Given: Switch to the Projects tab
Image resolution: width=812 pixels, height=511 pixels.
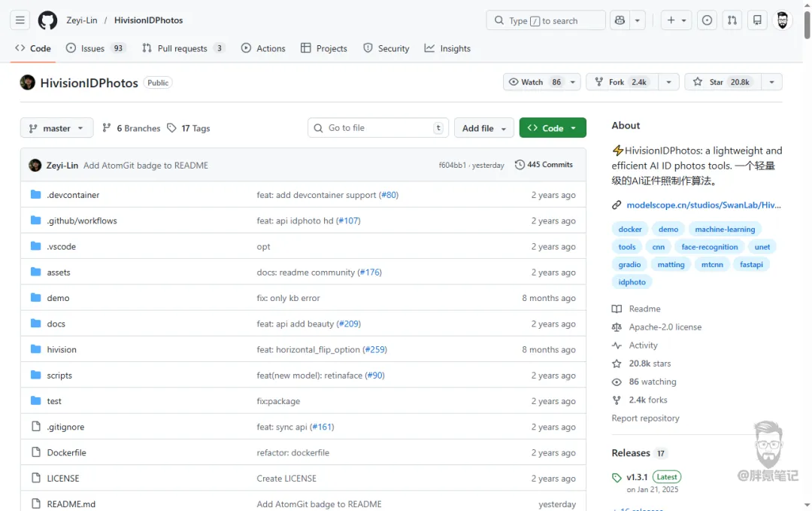Looking at the screenshot, I should coord(323,48).
